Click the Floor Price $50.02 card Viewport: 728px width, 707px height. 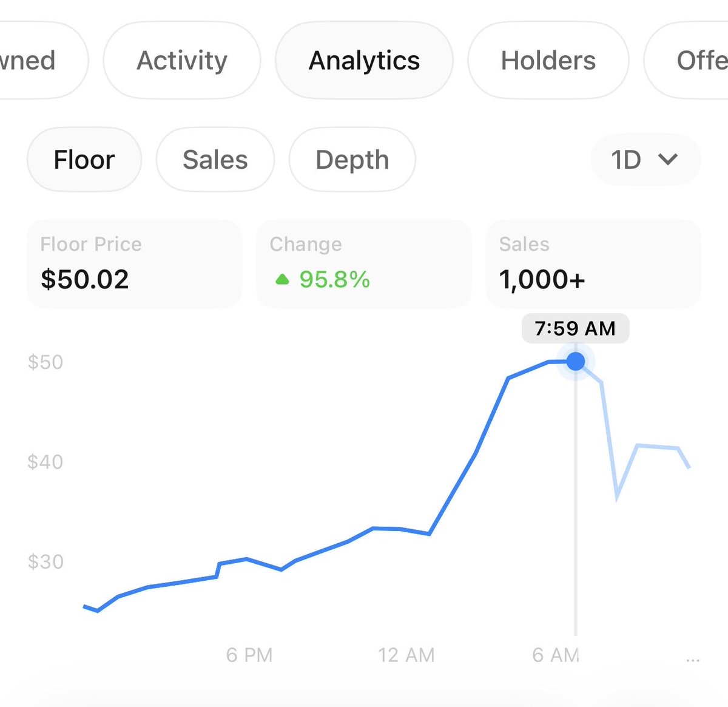[x=134, y=264]
